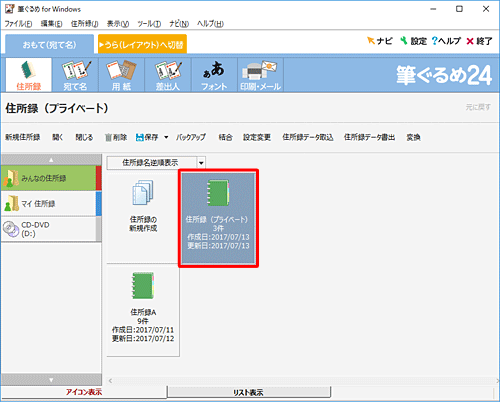Click the 結合 merge button

click(x=225, y=137)
